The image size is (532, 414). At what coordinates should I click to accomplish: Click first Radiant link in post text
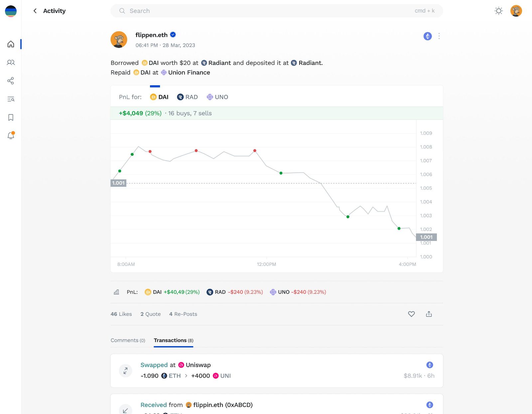(216, 63)
